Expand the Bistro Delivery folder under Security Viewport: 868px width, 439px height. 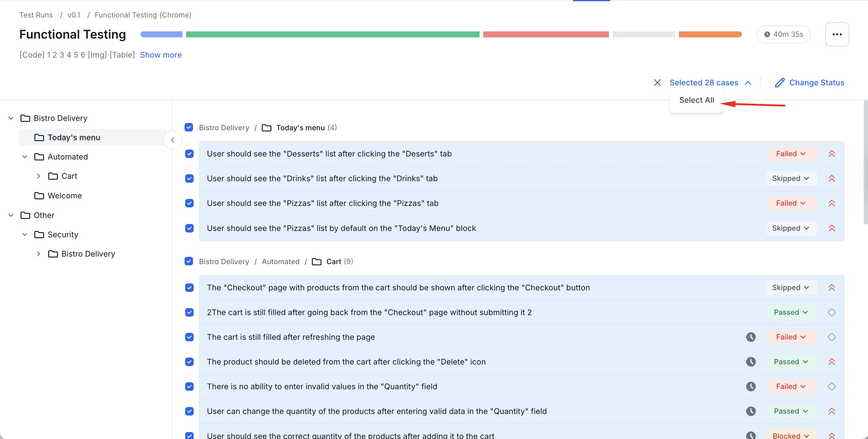click(x=38, y=254)
